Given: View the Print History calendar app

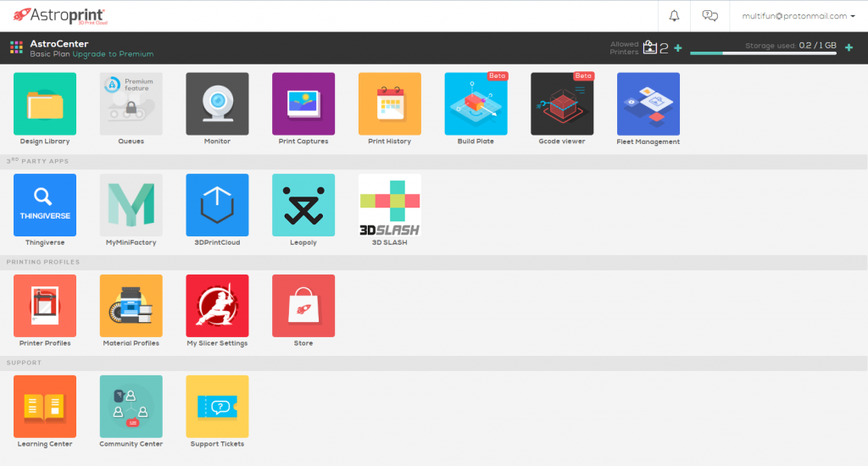Looking at the screenshot, I should tap(390, 104).
